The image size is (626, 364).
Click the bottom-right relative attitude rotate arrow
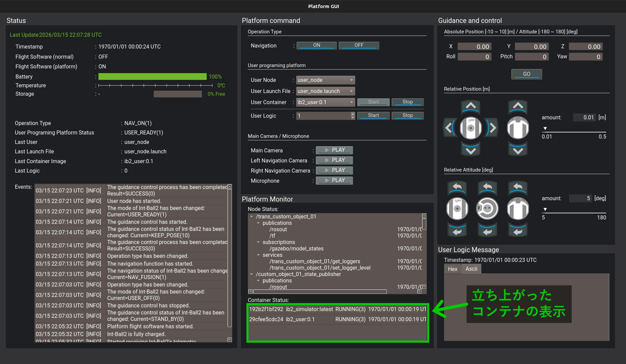coord(518,231)
